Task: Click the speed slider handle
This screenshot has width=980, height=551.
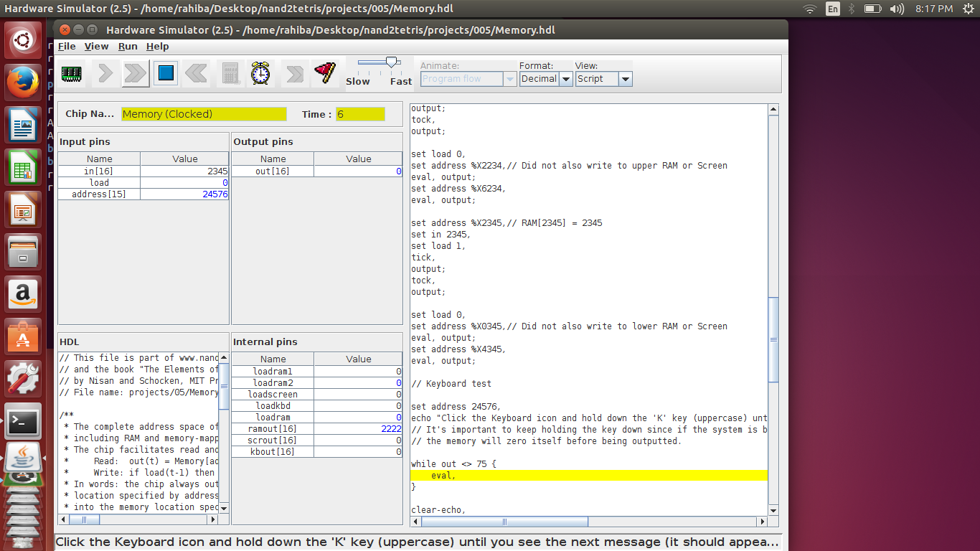Action: click(x=392, y=62)
